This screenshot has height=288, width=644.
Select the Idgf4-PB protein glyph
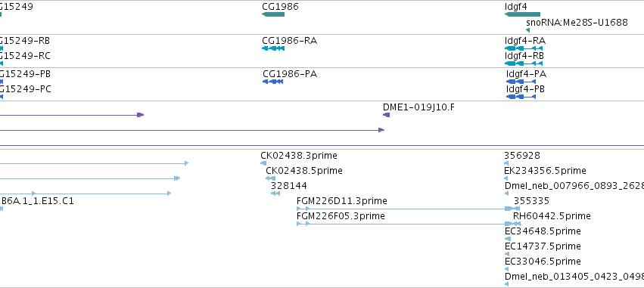521,97
